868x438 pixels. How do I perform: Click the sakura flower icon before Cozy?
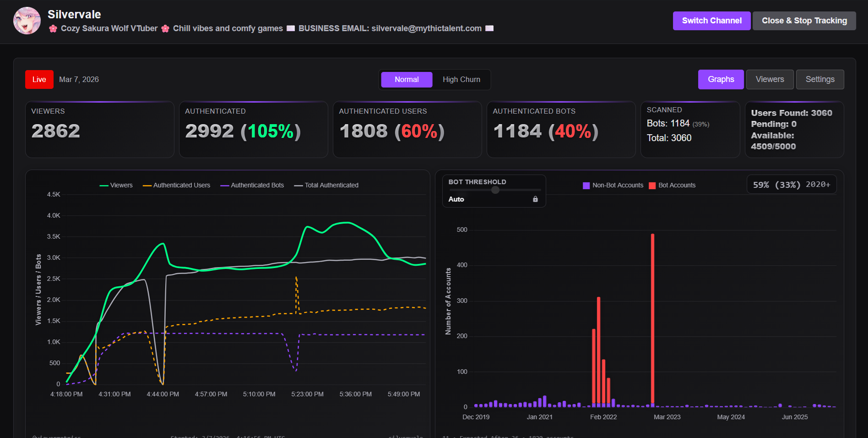[x=53, y=28]
